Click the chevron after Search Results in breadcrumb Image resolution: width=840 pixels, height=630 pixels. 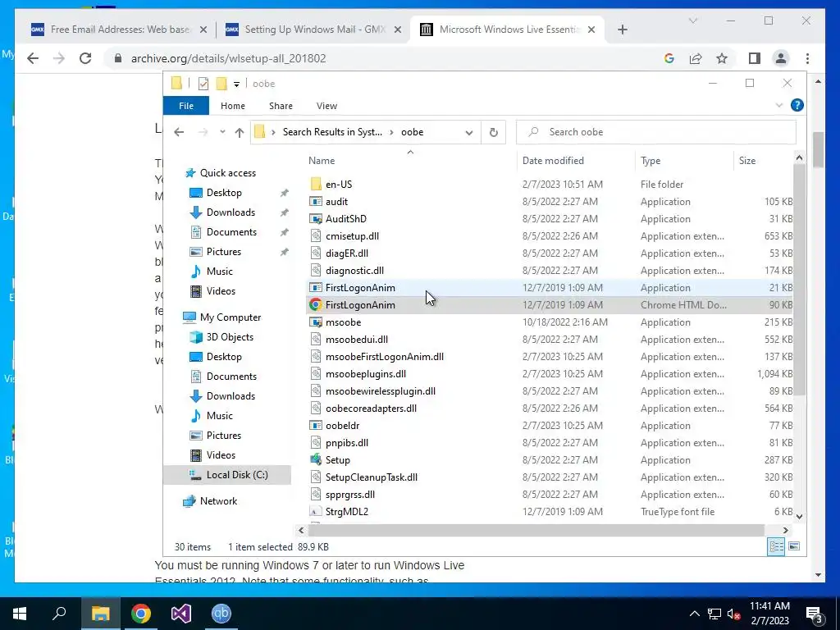(391, 132)
